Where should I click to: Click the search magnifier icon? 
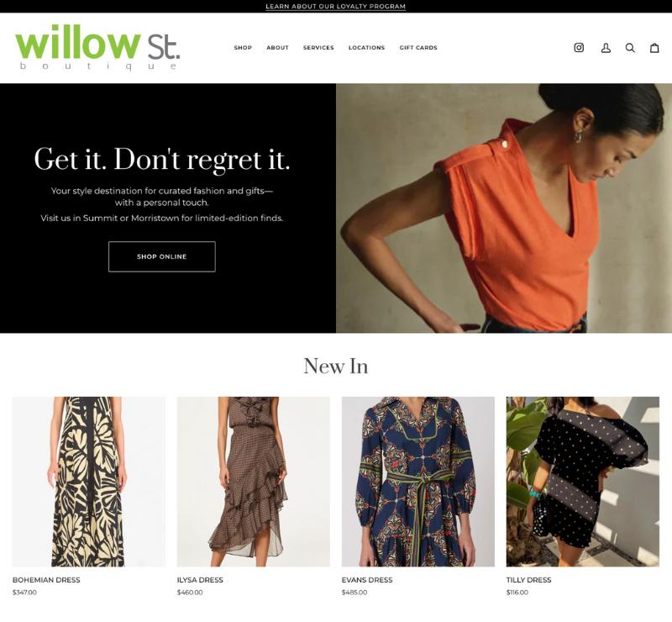coord(630,48)
